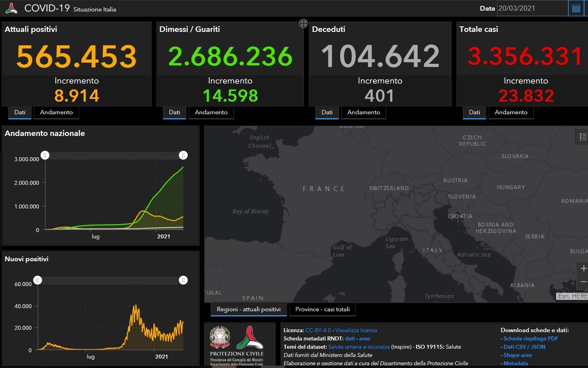The width and height of the screenshot is (588, 368).
Task: Click Totale casi increment 23.832
Action: (x=526, y=96)
